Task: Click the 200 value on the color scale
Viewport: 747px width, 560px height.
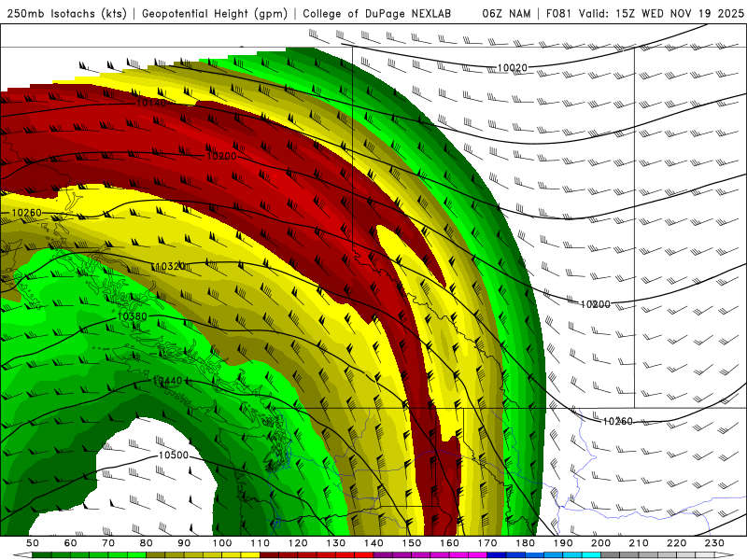Action: (x=600, y=543)
